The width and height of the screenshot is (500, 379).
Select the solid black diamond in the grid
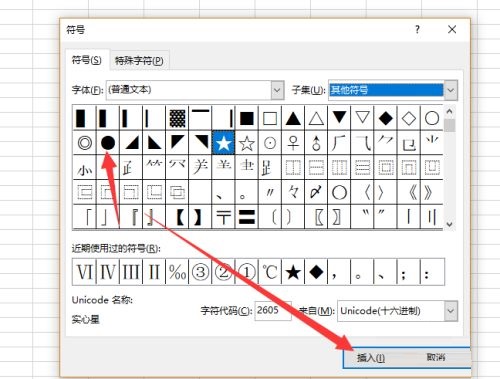pos(386,118)
